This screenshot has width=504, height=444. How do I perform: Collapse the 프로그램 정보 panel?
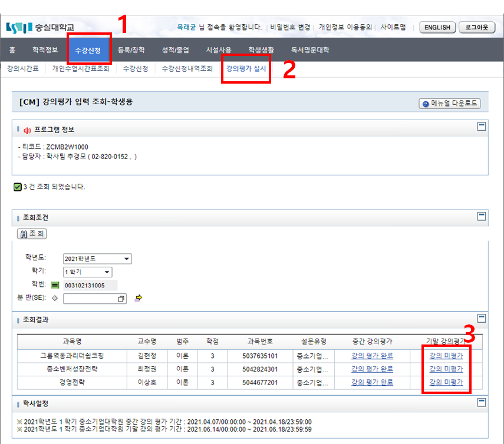[481, 126]
